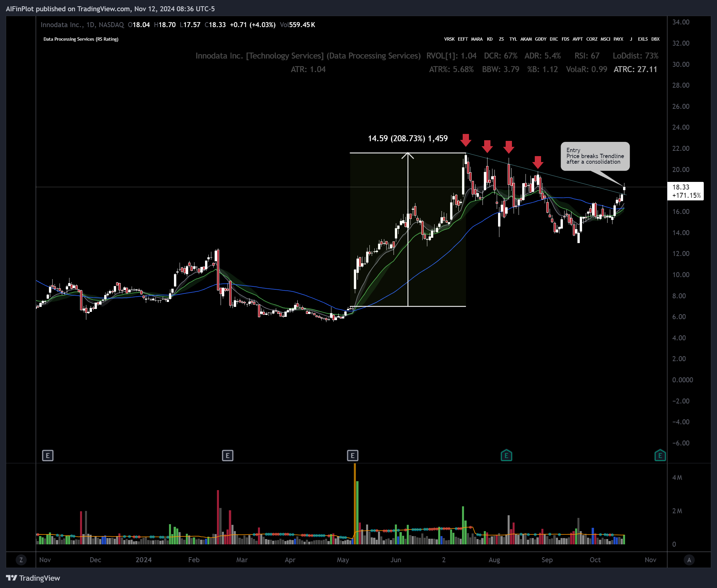Click the Data Processing Services (RS Rating) legend
Screen dimensions: 717x588
(x=81, y=39)
